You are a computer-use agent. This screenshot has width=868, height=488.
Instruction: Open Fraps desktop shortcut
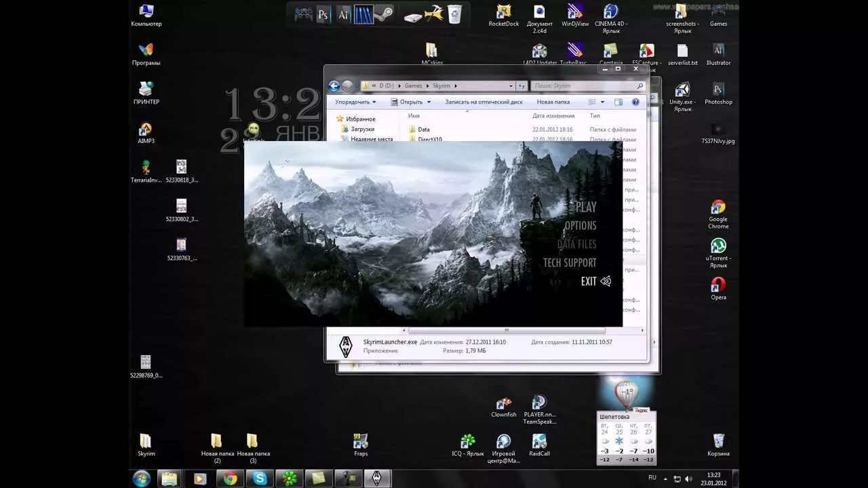pos(361,445)
